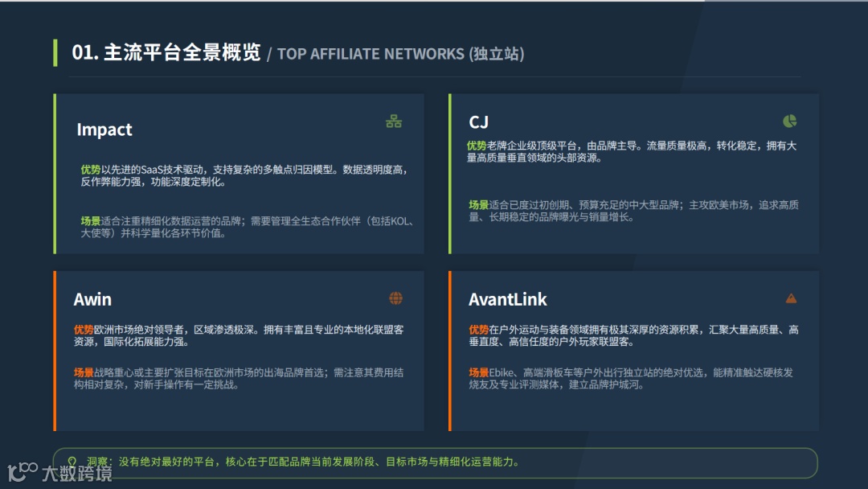The image size is (868, 489).
Task: Click text 战略重心或主要扩张目标 in Awin card
Action: tap(149, 372)
